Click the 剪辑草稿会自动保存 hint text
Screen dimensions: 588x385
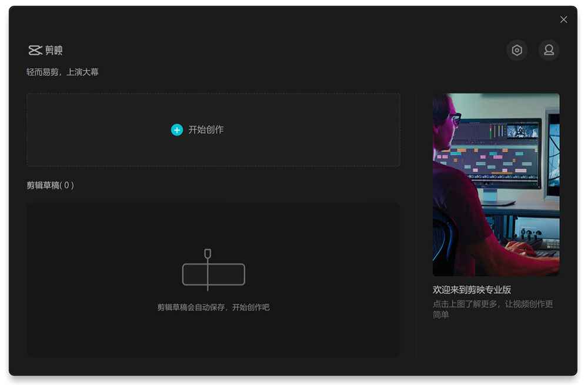(213, 307)
